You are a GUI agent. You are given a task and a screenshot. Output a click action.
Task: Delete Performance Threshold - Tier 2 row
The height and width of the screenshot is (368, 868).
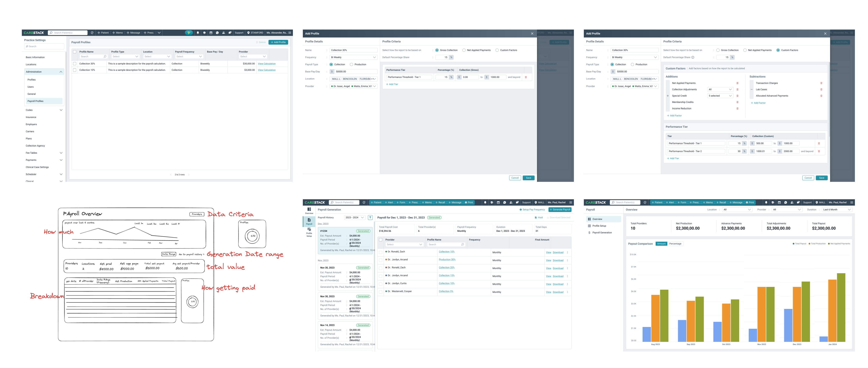[819, 151]
